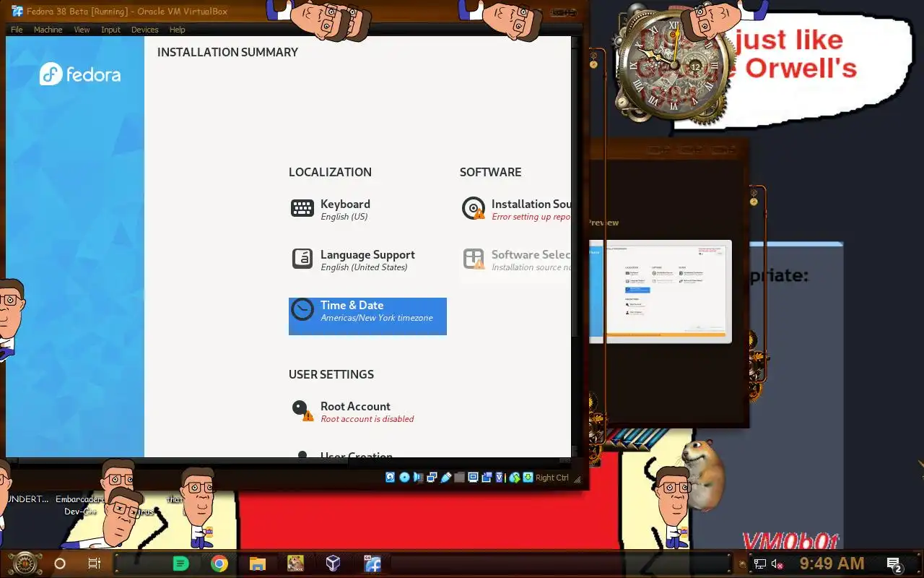The width and height of the screenshot is (924, 578).
Task: Click the SOFTWARE section heading
Action: (x=490, y=172)
